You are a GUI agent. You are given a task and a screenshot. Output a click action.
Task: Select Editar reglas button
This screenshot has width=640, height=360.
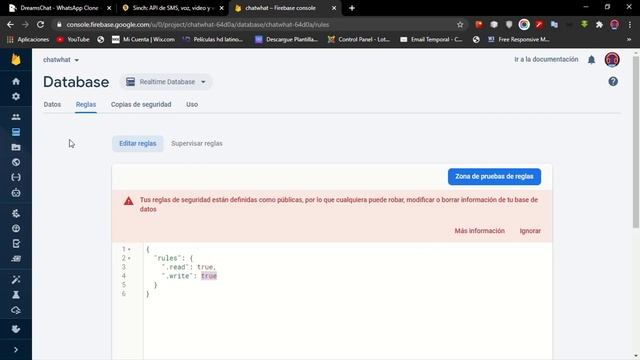point(138,144)
